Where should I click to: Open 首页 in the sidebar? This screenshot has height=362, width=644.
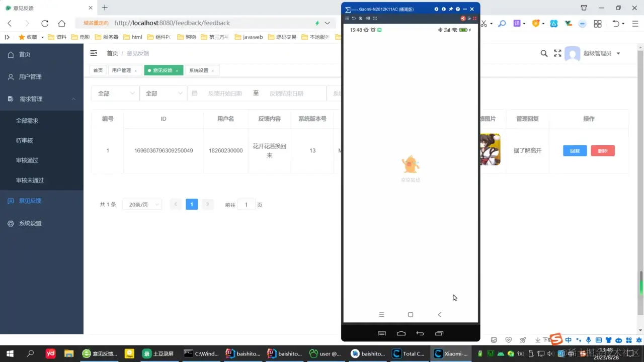(x=42, y=54)
